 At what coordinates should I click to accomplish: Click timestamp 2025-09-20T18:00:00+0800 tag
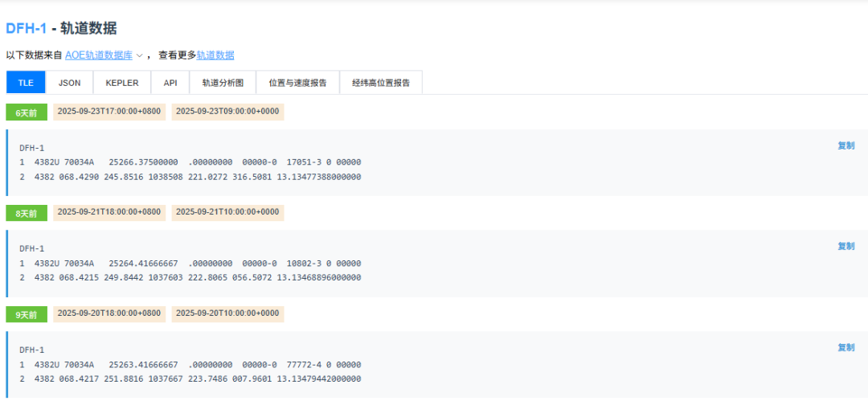109,313
